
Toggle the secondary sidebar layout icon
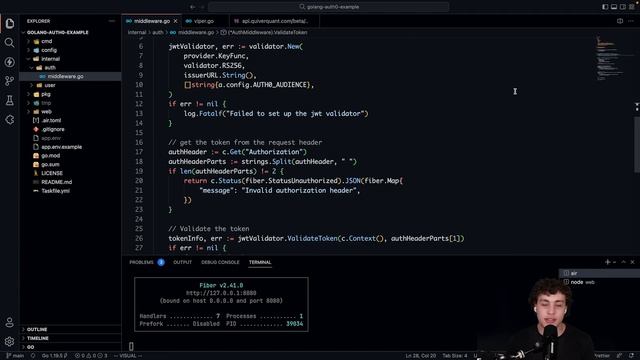coord(623,7)
